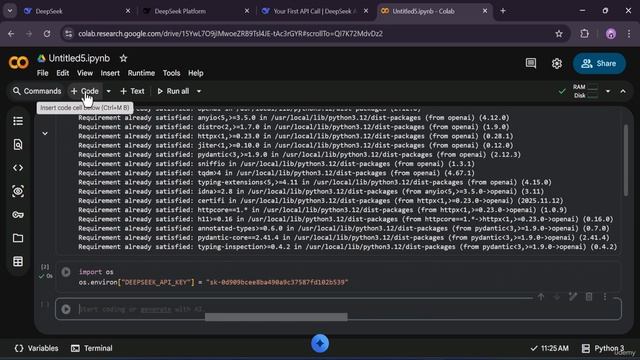Open the variable inspector eye icon
This screenshot has height=360, width=640.
point(18,191)
